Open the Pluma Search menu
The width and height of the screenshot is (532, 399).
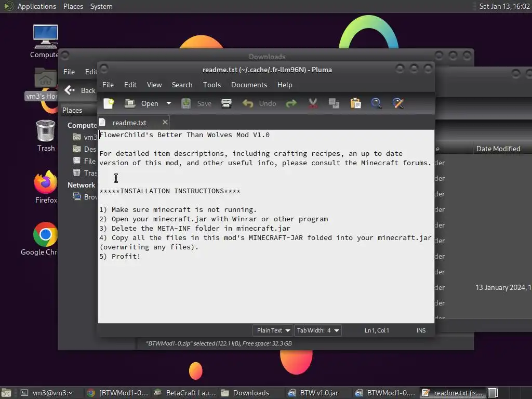182,85
